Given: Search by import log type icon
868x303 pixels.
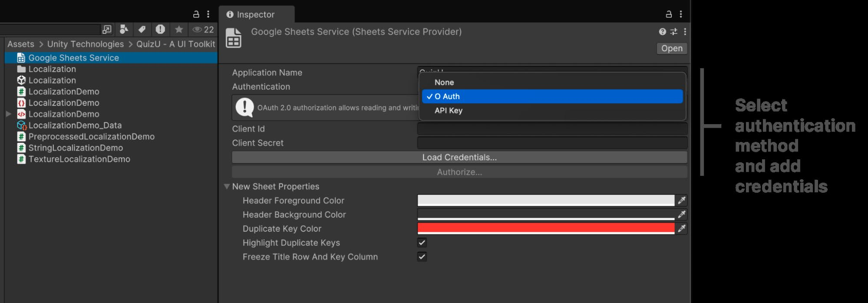Looking at the screenshot, I should click(x=160, y=29).
